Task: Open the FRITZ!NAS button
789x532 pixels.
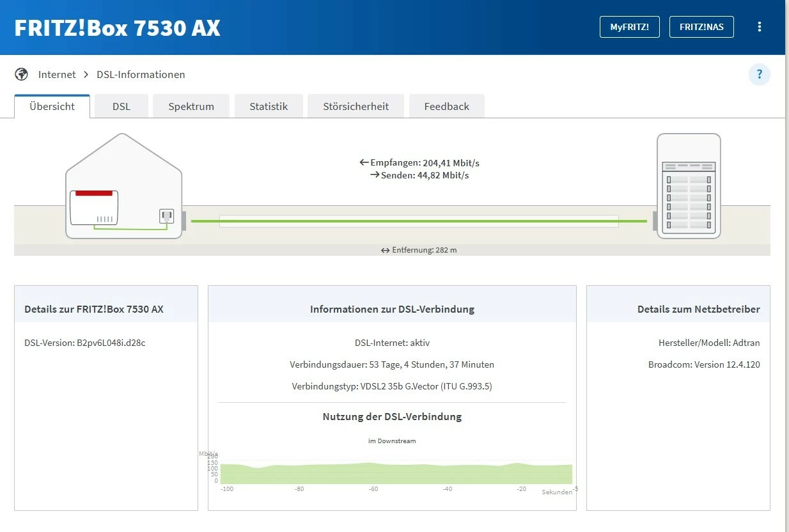Action: point(701,27)
